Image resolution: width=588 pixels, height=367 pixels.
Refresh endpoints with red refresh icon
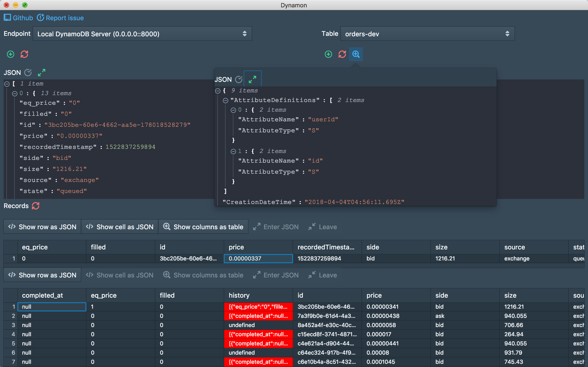[24, 54]
